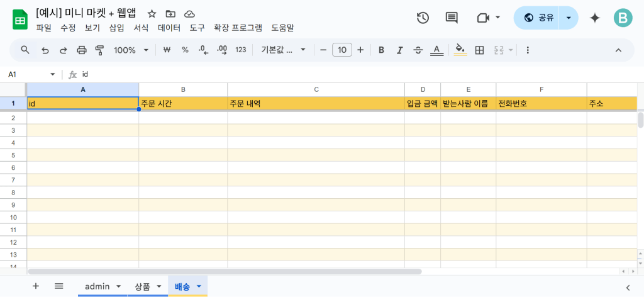The width and height of the screenshot is (644, 297).
Task: Click the 공유 share button
Action: tap(538, 18)
